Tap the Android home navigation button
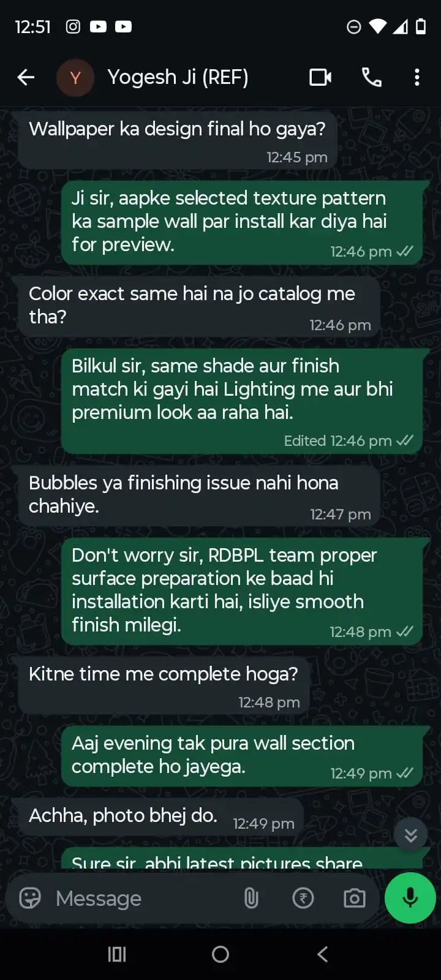The width and height of the screenshot is (441, 980). (x=221, y=954)
